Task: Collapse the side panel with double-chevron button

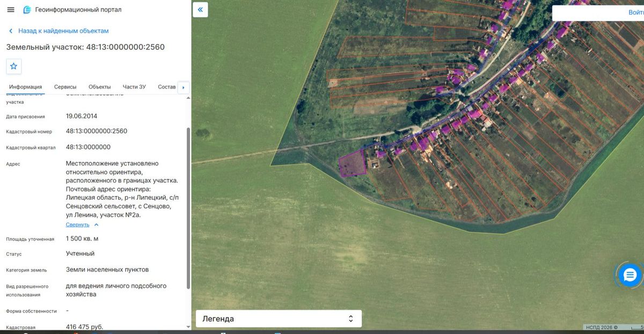Action: (x=200, y=10)
